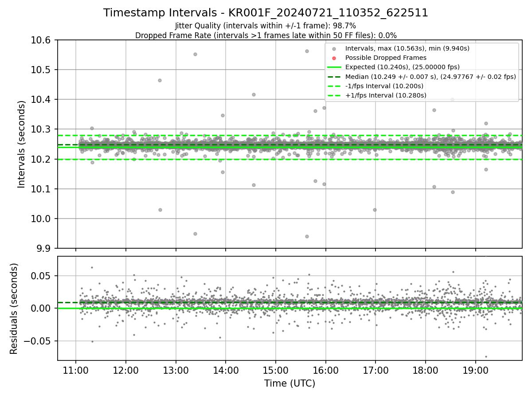Click the "Dropped Frame Rate" 0.0% subtitle line
The image size is (532, 399).
tap(266, 35)
